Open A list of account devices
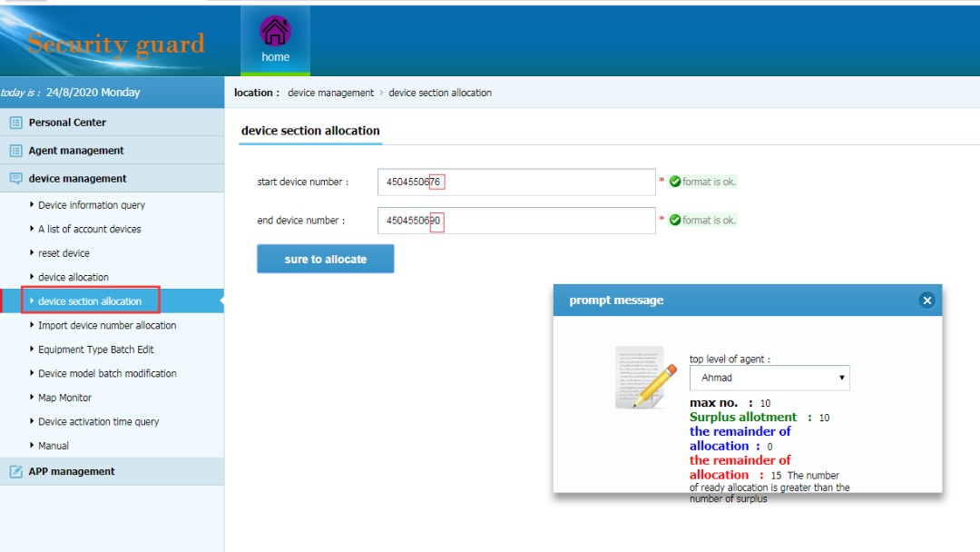The height and width of the screenshot is (552, 980). (x=89, y=230)
